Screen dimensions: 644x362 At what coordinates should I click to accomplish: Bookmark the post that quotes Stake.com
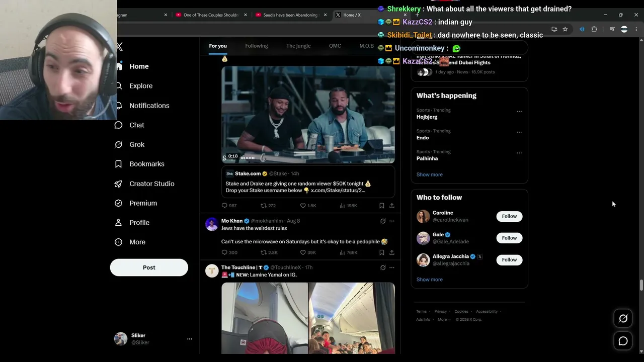pyautogui.click(x=381, y=206)
